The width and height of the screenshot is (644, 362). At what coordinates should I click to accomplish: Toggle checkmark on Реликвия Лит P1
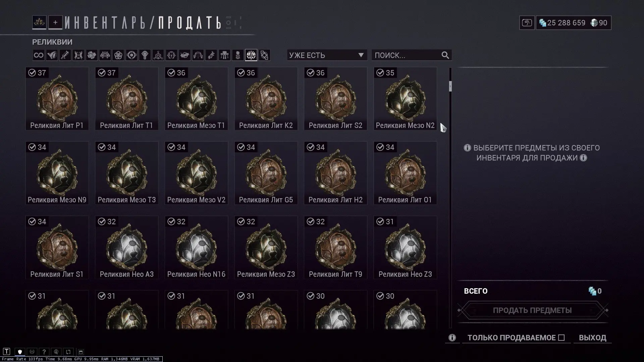coord(32,73)
